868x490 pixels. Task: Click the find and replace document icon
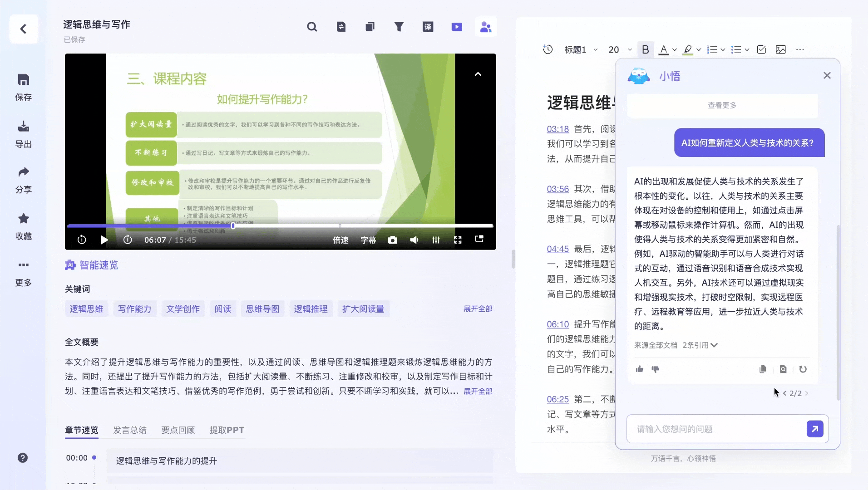(x=341, y=27)
